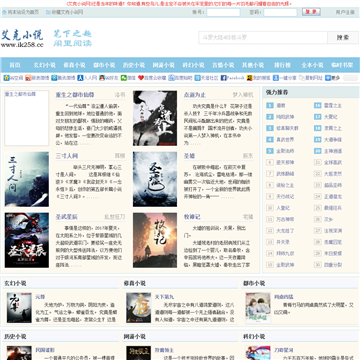Open the 首页 nav tab
Viewport: 360px width, 360px height.
pos(14,65)
